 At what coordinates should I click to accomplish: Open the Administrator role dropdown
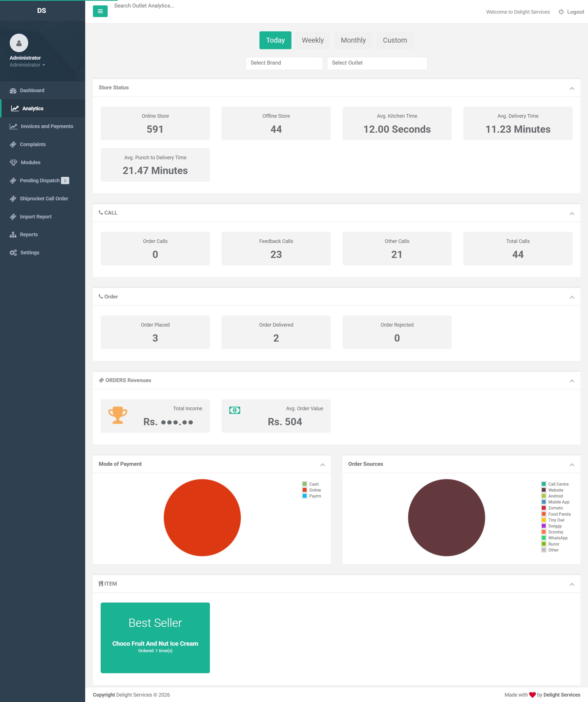pyautogui.click(x=27, y=65)
